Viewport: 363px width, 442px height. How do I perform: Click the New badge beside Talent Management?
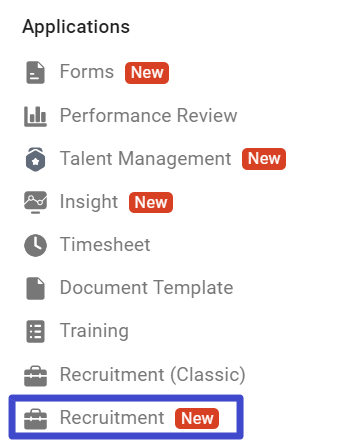point(264,159)
